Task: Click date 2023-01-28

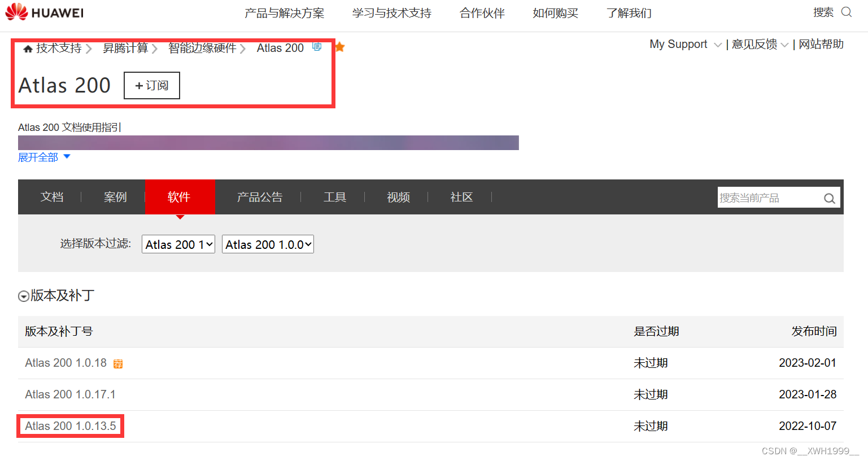Action: coord(808,394)
